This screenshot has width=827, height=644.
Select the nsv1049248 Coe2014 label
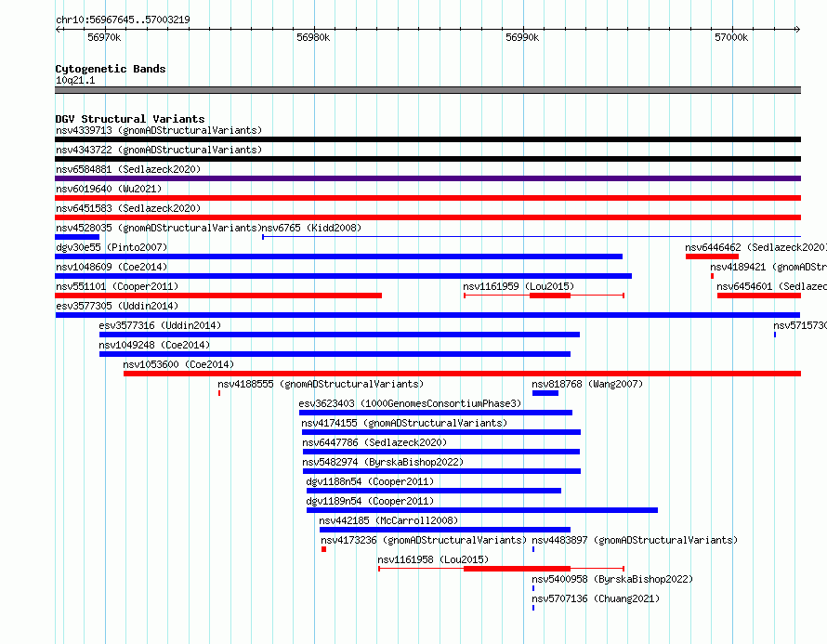154,345
